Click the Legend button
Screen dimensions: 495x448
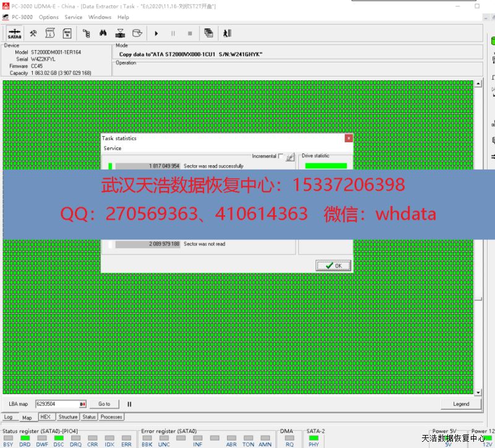click(x=461, y=404)
